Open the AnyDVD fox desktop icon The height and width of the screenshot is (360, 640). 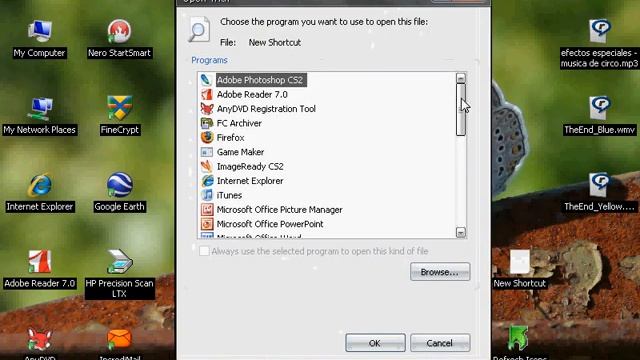(40, 340)
